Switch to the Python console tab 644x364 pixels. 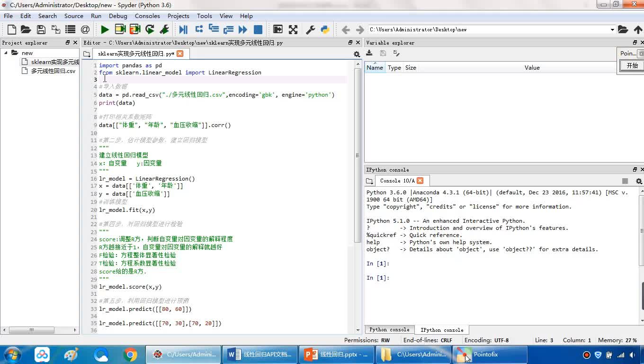389,330
